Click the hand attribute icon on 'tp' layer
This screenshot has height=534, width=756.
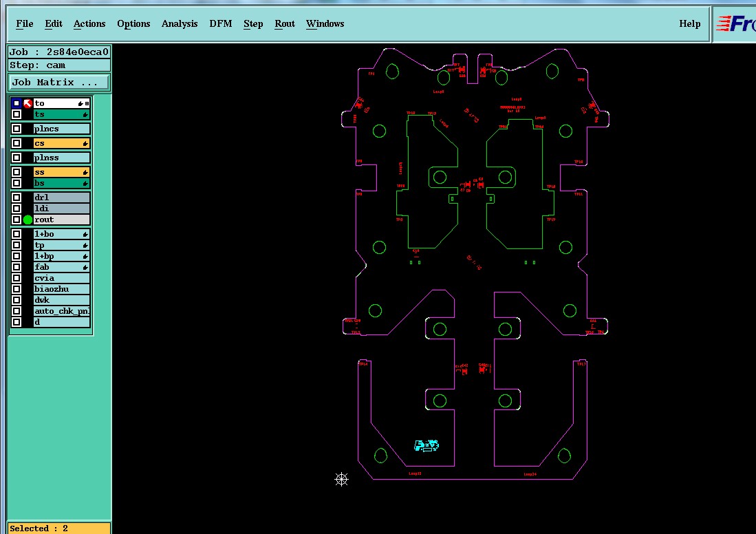point(85,246)
